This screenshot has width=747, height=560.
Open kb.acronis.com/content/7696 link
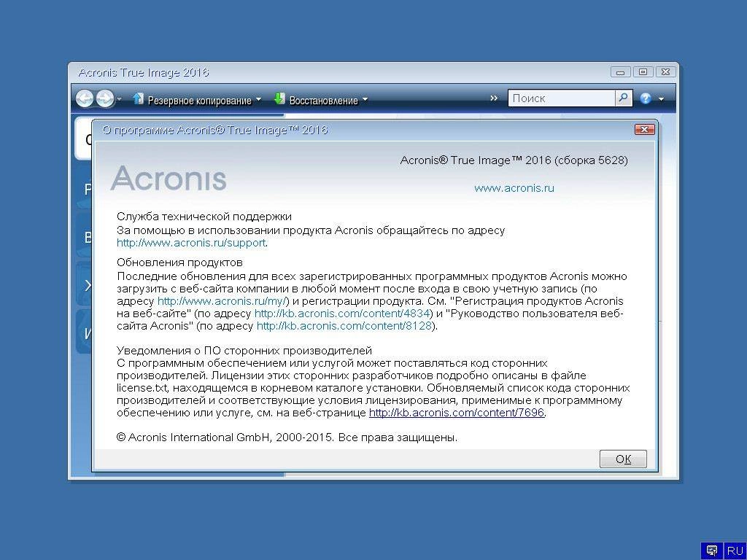[457, 413]
